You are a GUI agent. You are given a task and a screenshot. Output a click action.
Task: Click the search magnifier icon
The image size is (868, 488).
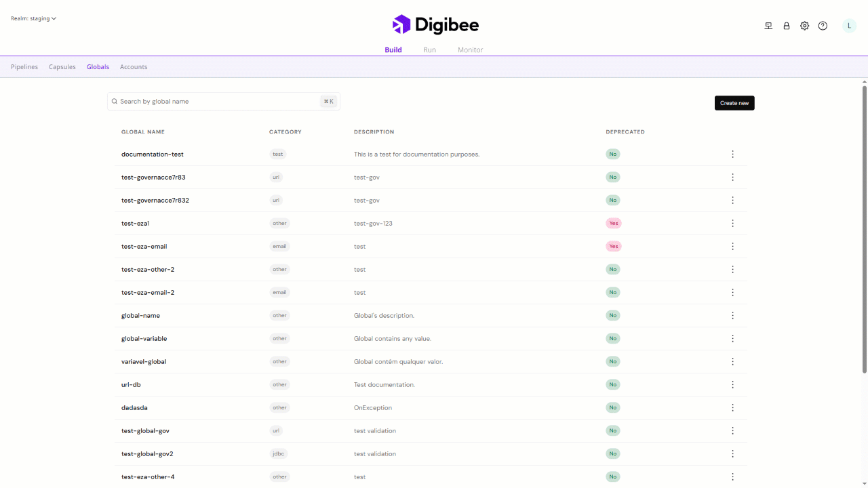click(115, 102)
